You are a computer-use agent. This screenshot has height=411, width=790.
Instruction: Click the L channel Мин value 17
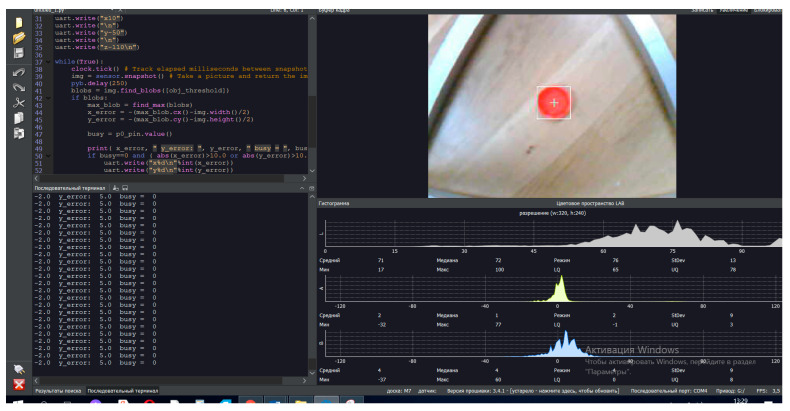click(x=380, y=269)
